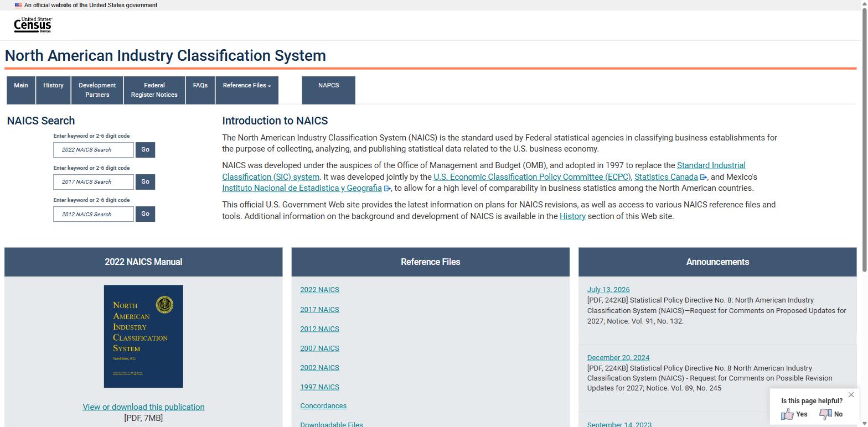Image resolution: width=868 pixels, height=427 pixels.
Task: Close the page helpful feedback popup
Action: tap(851, 394)
